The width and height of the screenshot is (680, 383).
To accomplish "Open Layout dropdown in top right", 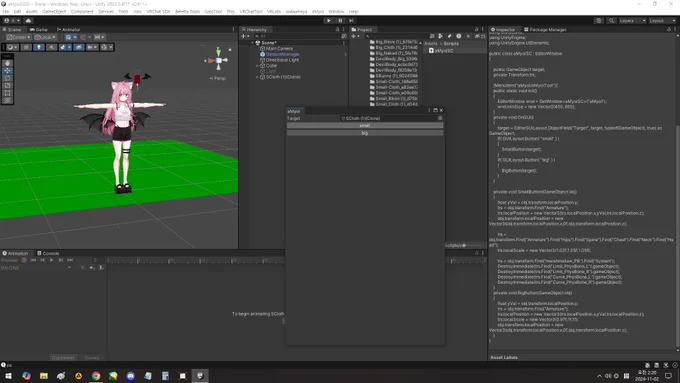I will pos(662,20).
